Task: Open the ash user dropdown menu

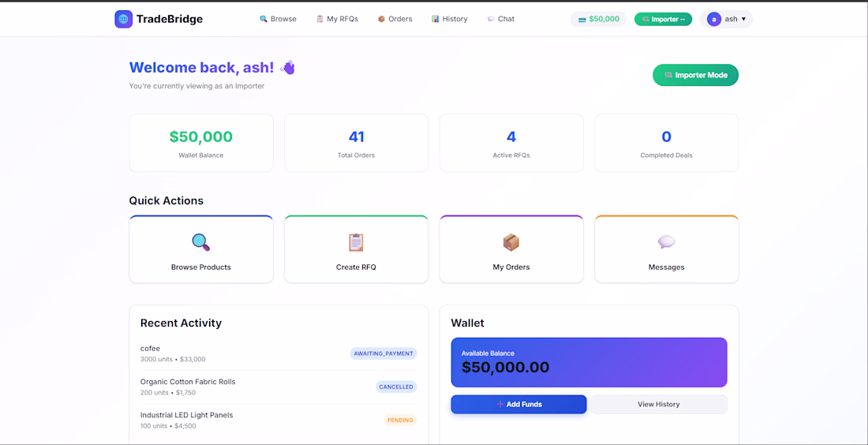Action: pos(726,20)
